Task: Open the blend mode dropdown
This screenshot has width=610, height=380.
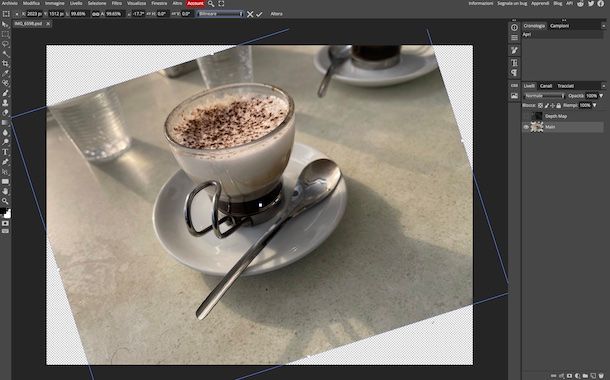Action: click(x=544, y=96)
